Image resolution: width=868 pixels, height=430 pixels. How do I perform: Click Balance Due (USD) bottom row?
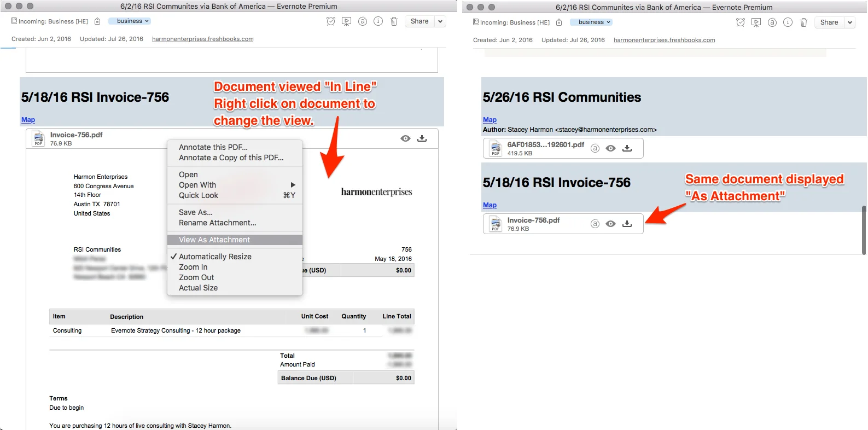coord(346,378)
